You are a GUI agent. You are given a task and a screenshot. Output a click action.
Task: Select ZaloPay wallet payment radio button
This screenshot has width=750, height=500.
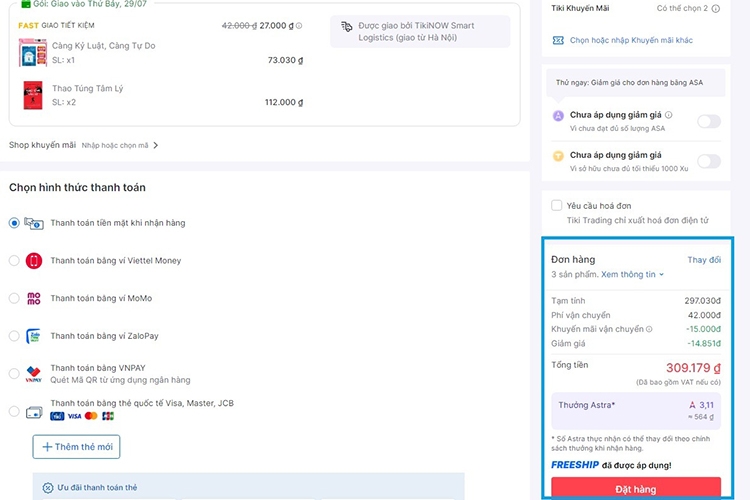[14, 336]
